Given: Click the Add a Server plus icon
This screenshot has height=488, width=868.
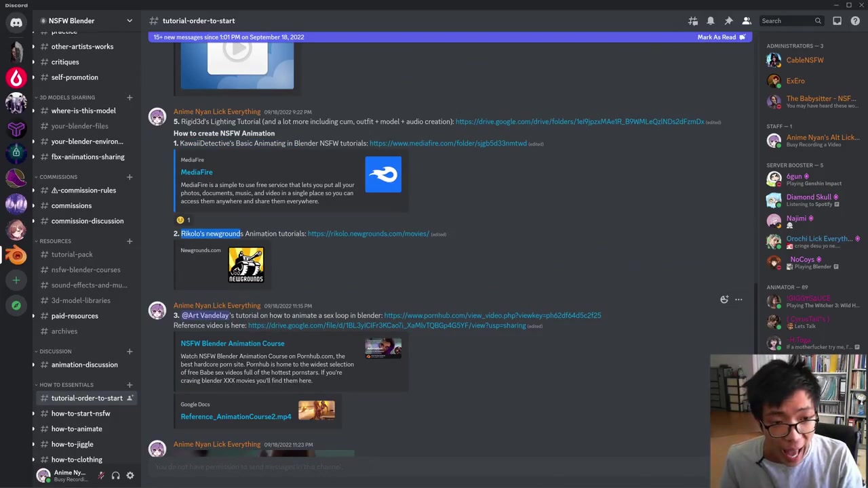Looking at the screenshot, I should point(16,280).
